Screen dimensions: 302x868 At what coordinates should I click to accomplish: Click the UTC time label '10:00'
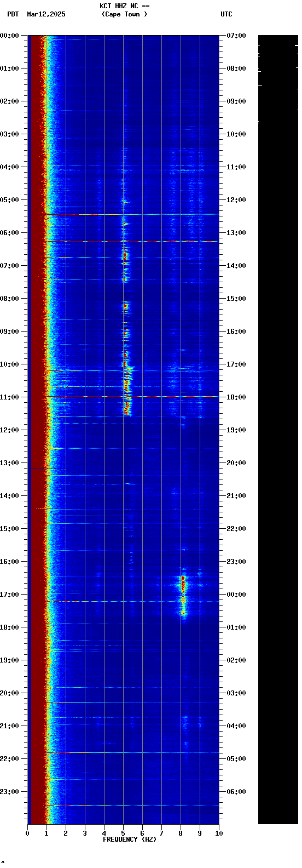pyautogui.click(x=236, y=134)
